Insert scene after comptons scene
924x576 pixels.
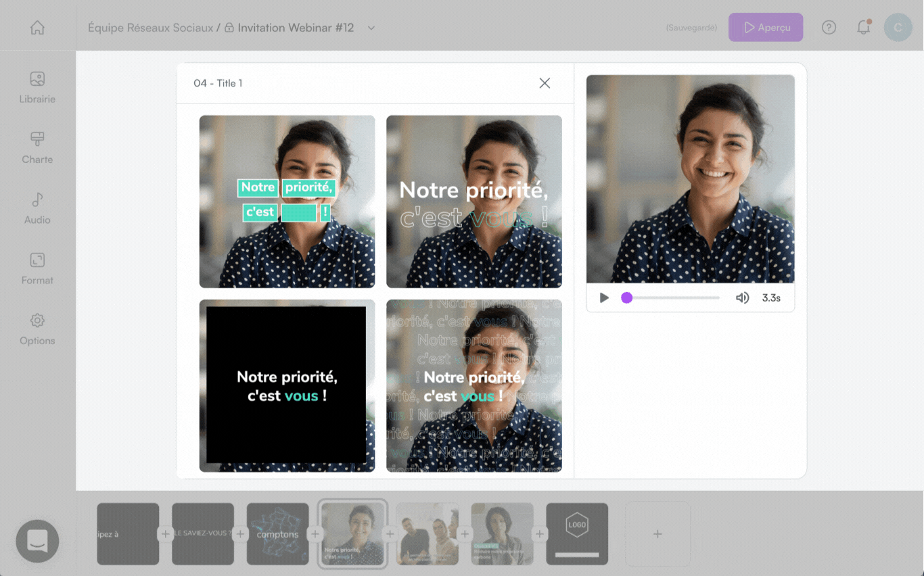[x=315, y=534]
